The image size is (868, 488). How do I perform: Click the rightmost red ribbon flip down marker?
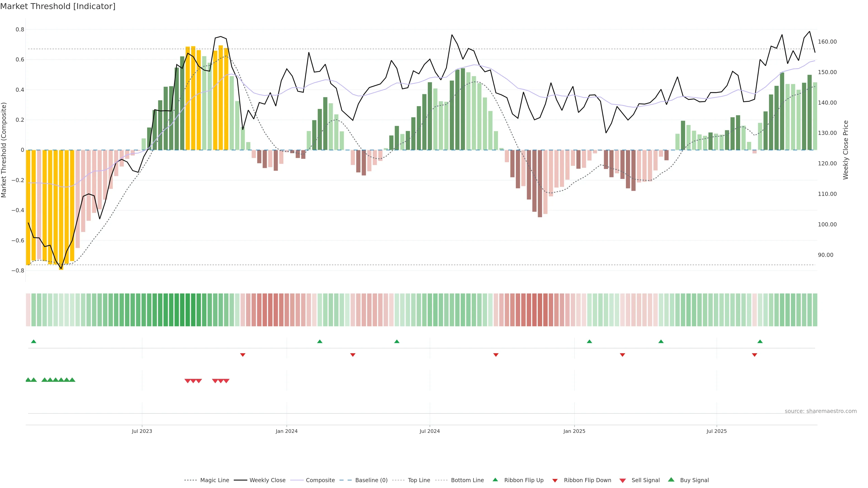(755, 355)
